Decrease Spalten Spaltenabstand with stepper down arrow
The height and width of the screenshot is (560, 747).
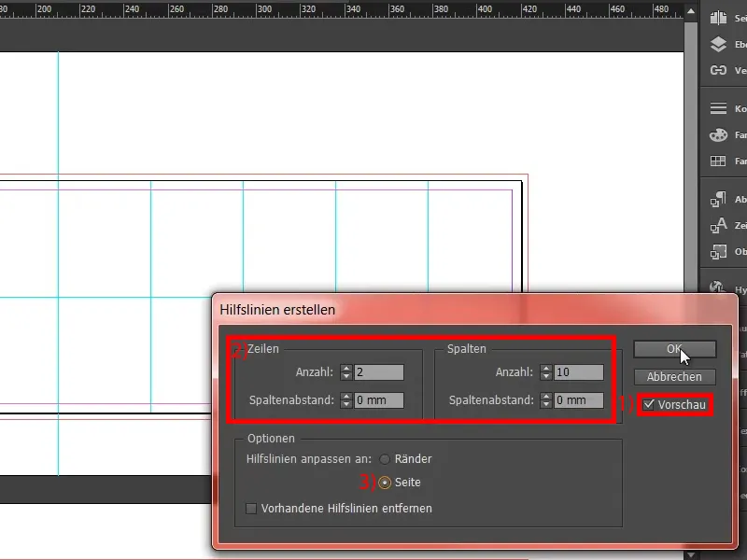[x=546, y=404]
